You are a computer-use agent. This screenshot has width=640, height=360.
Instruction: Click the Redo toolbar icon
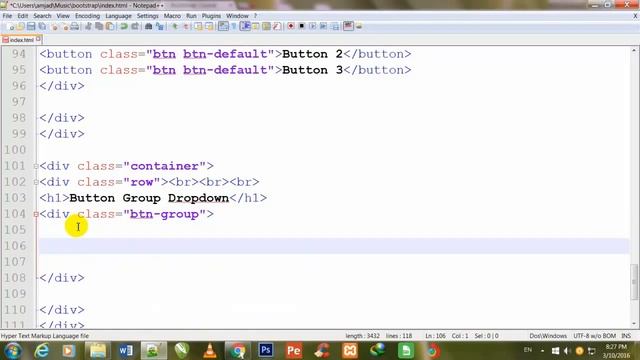pos(135,27)
